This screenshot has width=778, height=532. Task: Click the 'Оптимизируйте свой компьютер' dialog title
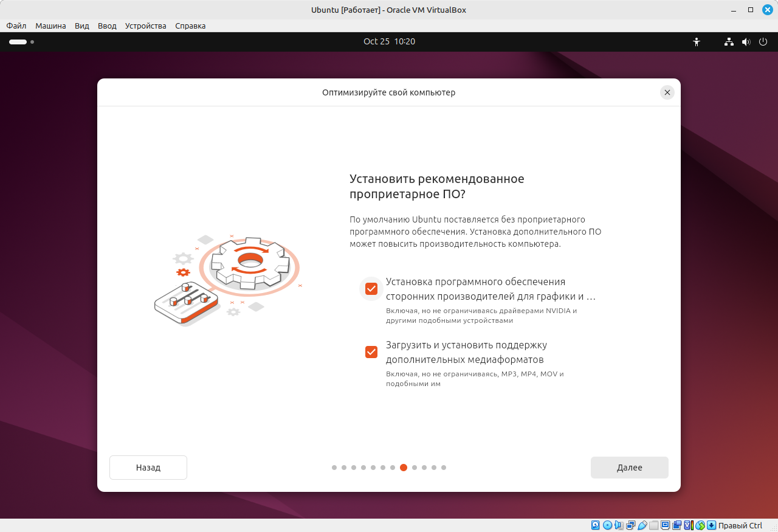click(389, 92)
